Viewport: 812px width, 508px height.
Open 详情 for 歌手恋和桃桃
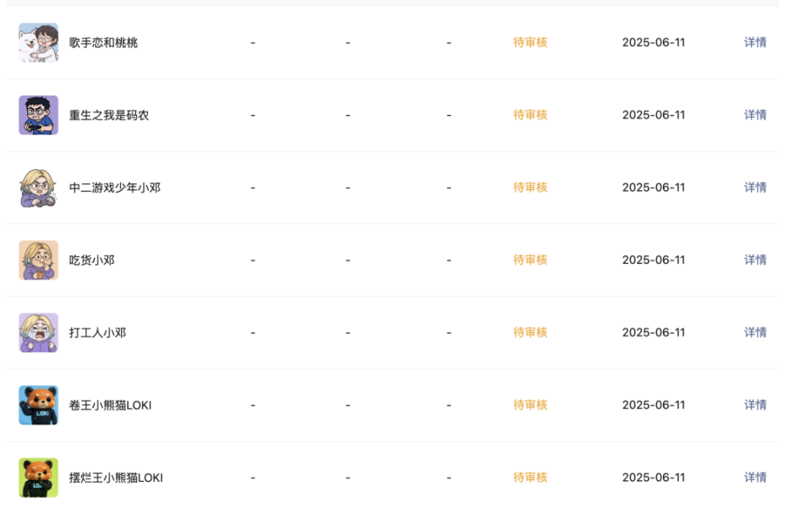(x=755, y=42)
